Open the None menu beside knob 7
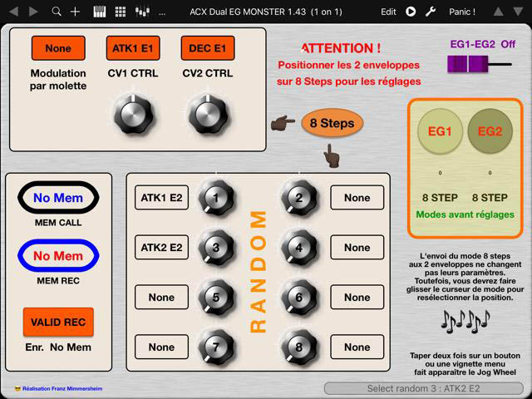Image resolution: width=532 pixels, height=399 pixels. (x=161, y=347)
